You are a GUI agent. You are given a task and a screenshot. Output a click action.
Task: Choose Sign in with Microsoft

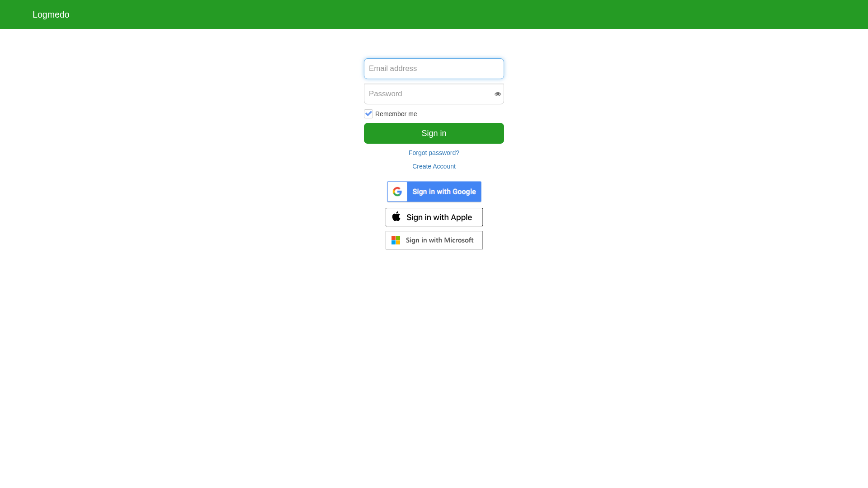(434, 240)
